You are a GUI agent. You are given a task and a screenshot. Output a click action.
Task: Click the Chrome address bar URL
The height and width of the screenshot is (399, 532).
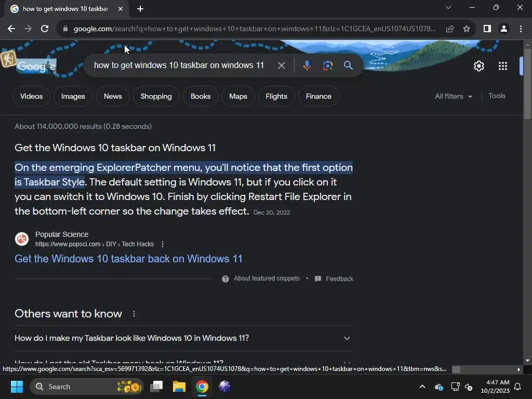coord(255,29)
